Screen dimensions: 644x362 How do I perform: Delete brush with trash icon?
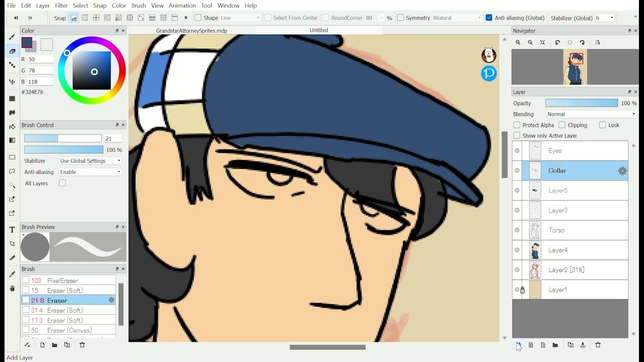[x=82, y=345]
